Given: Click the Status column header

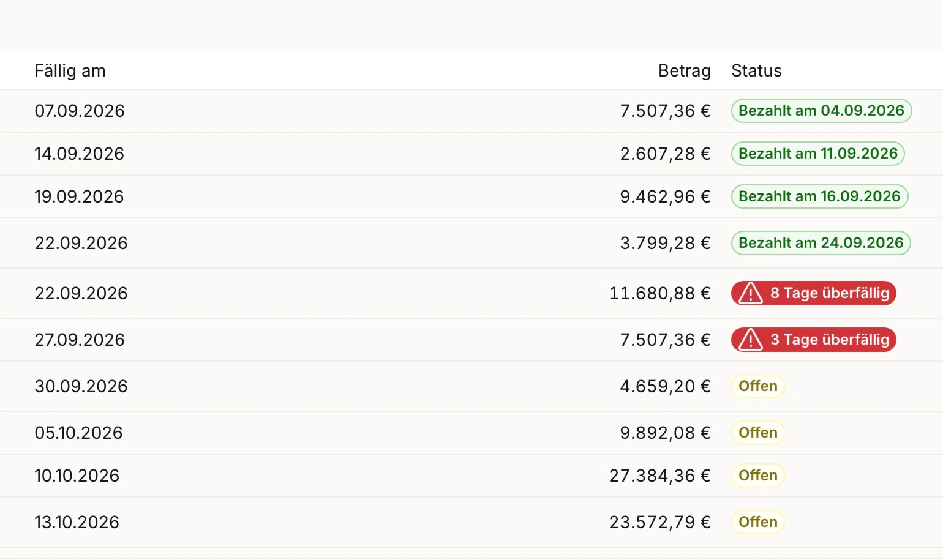Looking at the screenshot, I should [757, 71].
